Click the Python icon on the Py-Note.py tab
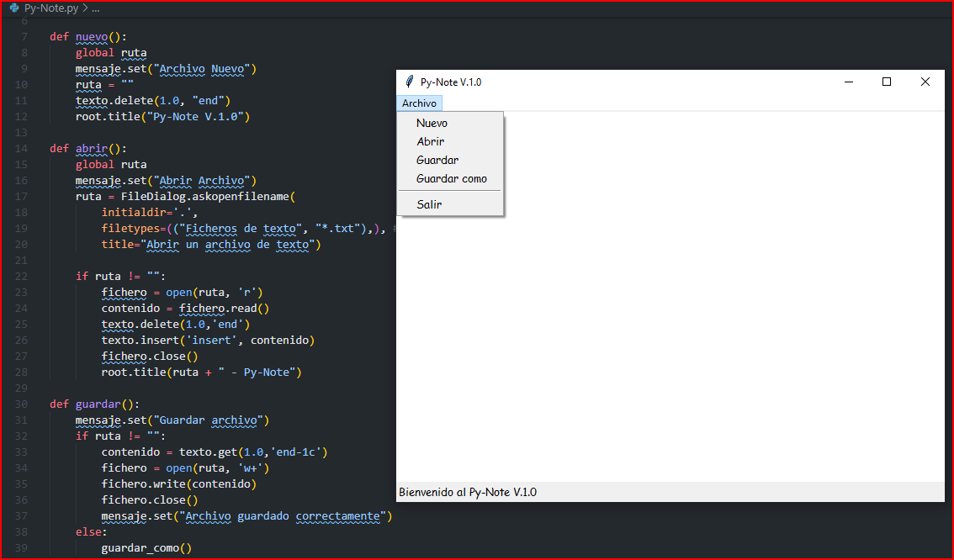Screen dimensions: 954x560 tap(12, 8)
